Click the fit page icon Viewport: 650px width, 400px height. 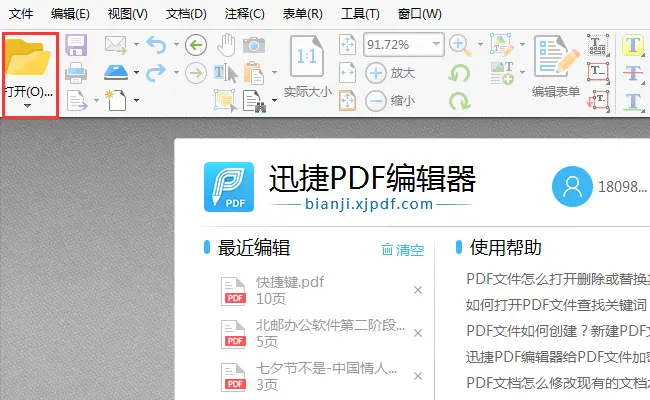coord(347,45)
